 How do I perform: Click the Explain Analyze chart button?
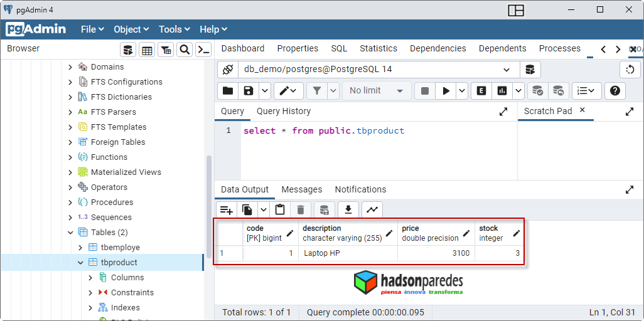(502, 91)
